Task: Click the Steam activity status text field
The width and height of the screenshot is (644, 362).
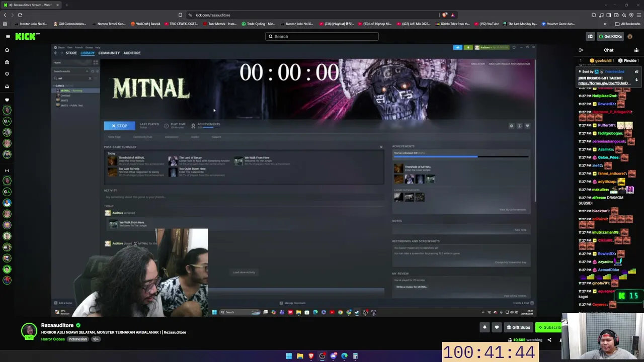Action: coord(244,197)
